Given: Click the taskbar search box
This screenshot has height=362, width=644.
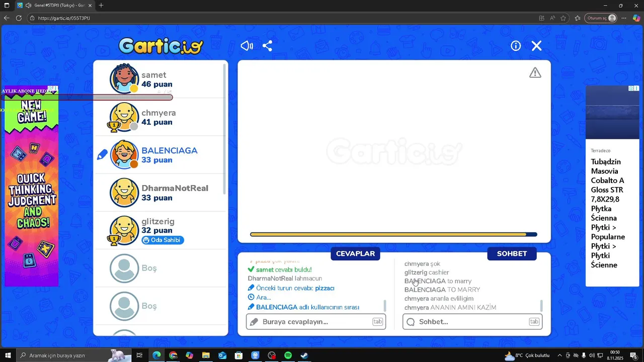Looking at the screenshot, I should point(74,355).
